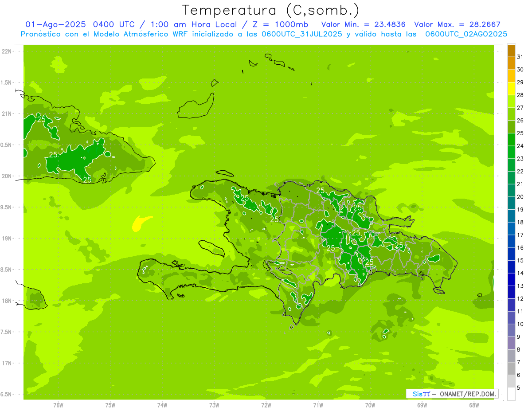Click the "68W" longitude axis label
The image size is (532, 411).
[x=474, y=405]
